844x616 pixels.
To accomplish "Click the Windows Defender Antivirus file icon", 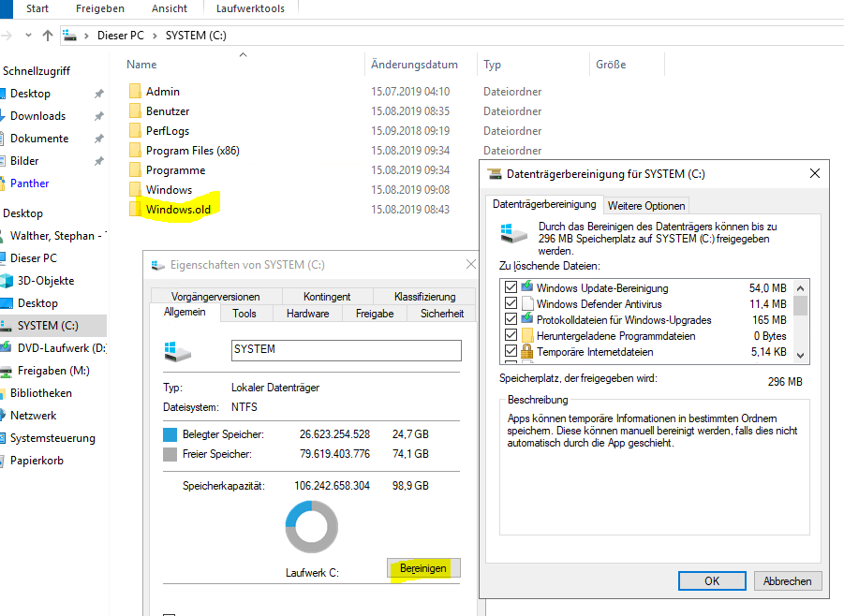I will tap(527, 304).
